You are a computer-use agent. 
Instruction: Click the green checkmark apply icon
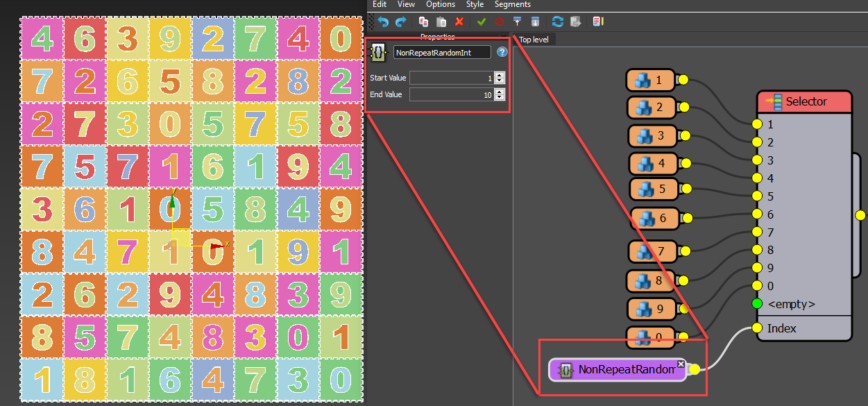482,22
